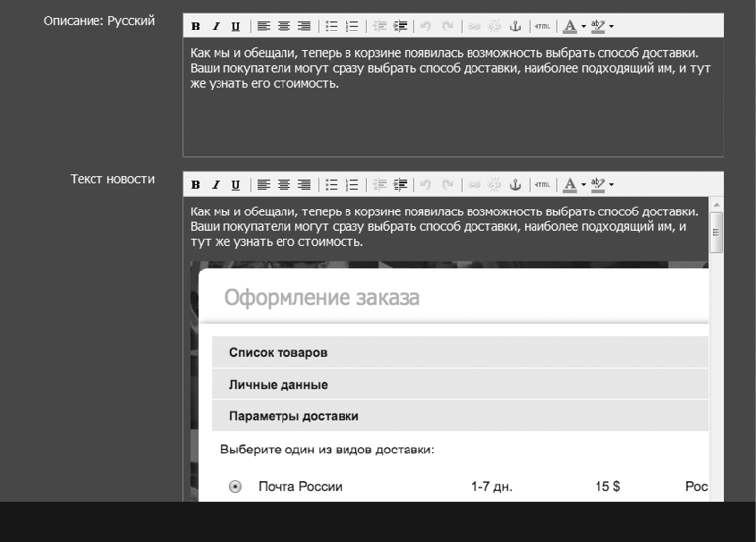756x542 pixels.
Task: Toggle Bold in Текст новости editor
Action: pyautogui.click(x=195, y=185)
